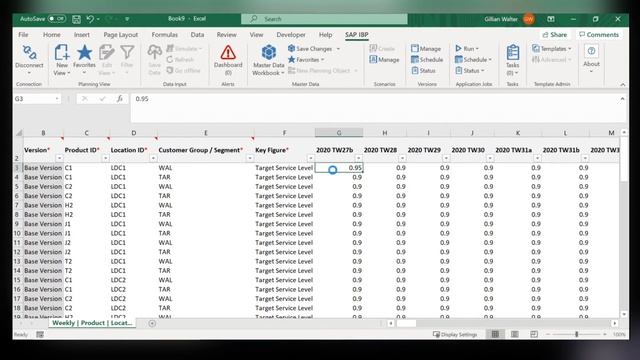Screen dimensions: 640x360
Task: Open Templates in Template Admin
Action: point(552,49)
